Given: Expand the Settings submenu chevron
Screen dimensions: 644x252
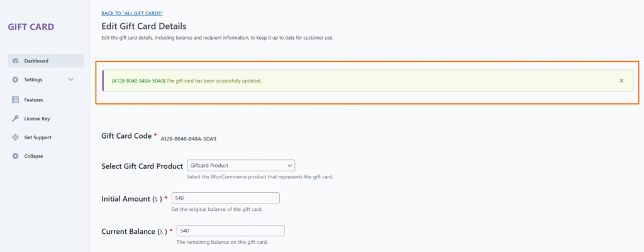Looking at the screenshot, I should click(x=70, y=80).
